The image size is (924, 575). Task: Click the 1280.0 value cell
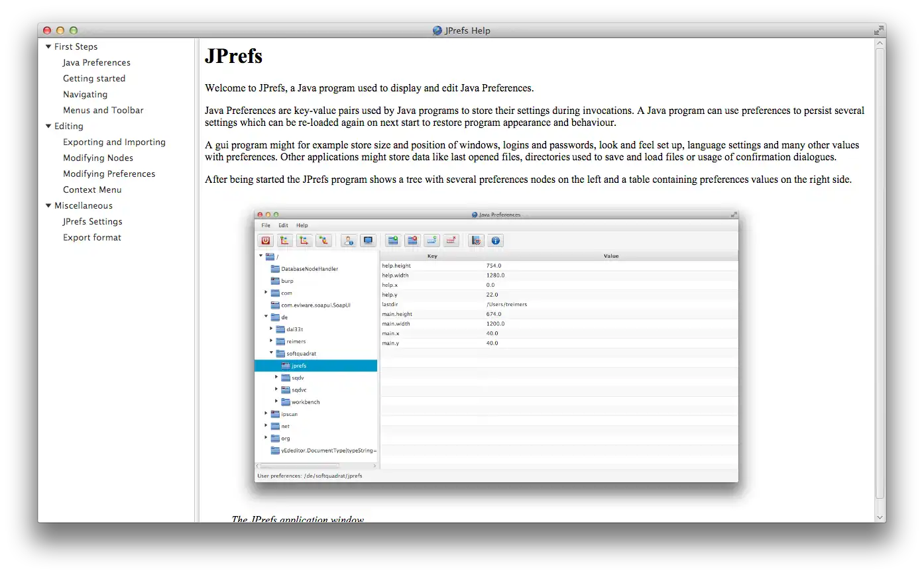pos(495,276)
